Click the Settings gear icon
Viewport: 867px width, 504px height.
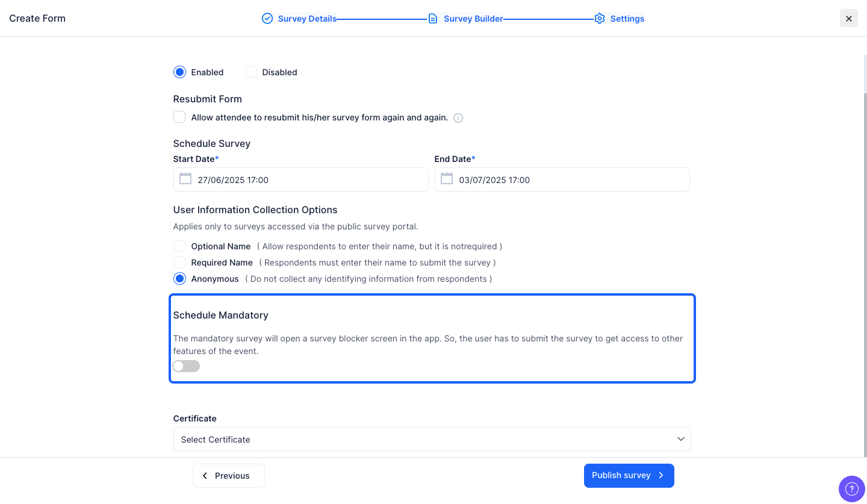pos(599,19)
